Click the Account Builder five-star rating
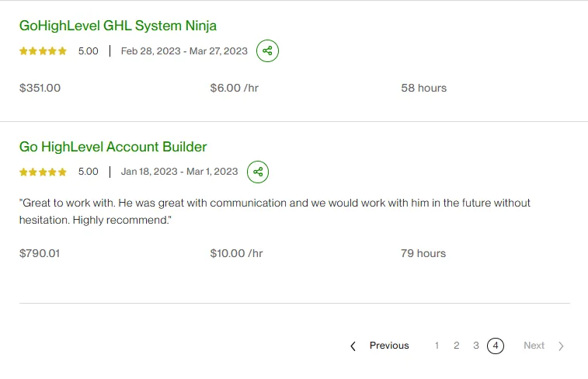Viewport: 588px width, 379px height. click(43, 172)
